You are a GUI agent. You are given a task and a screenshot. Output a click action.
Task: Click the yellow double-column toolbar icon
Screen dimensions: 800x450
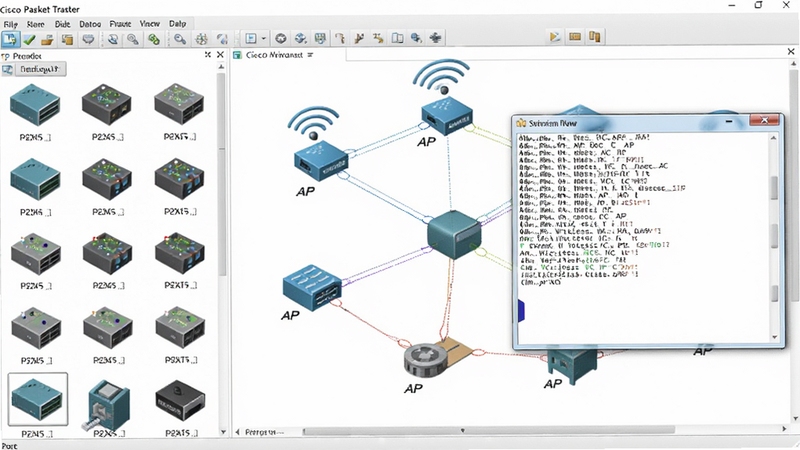point(594,37)
